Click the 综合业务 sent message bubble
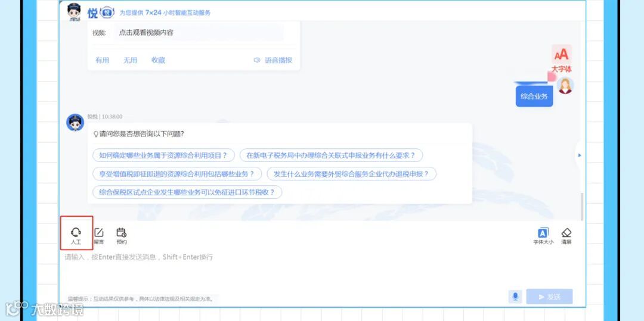 pos(534,96)
